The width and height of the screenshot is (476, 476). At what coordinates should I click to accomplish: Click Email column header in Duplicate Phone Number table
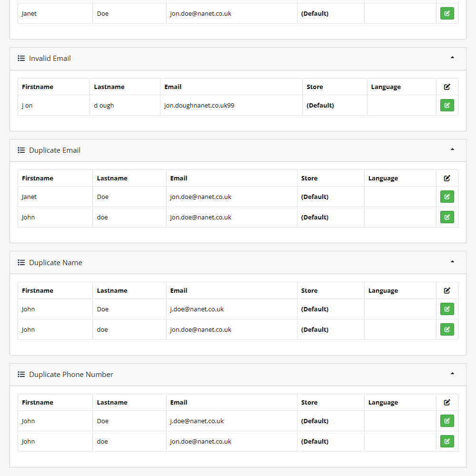click(179, 402)
